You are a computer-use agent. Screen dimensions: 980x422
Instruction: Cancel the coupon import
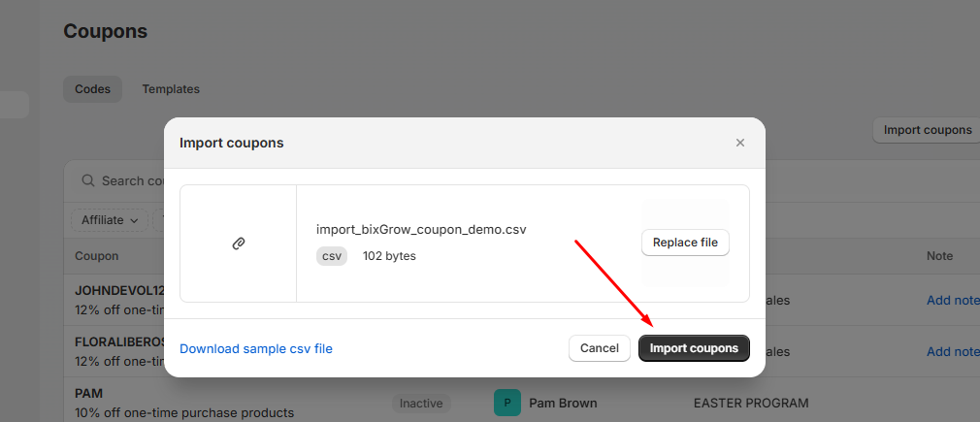pyautogui.click(x=599, y=348)
